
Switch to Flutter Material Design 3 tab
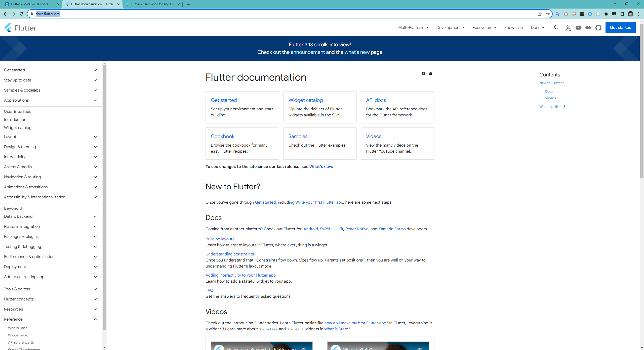coord(30,4)
